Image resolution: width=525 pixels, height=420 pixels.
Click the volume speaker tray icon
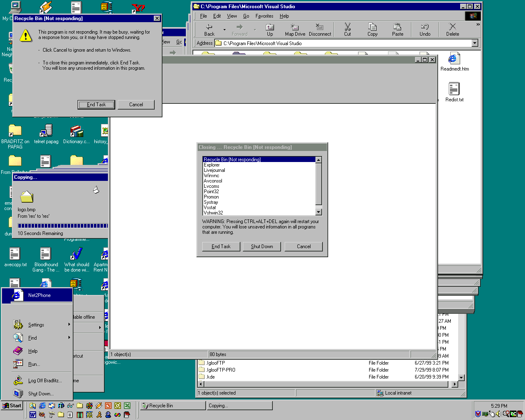498,414
